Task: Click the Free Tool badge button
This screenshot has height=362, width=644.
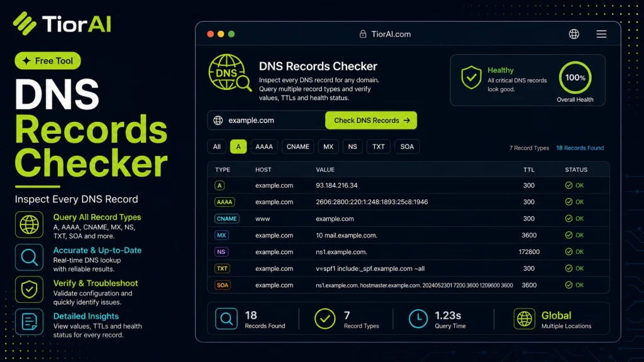Action: point(48,61)
